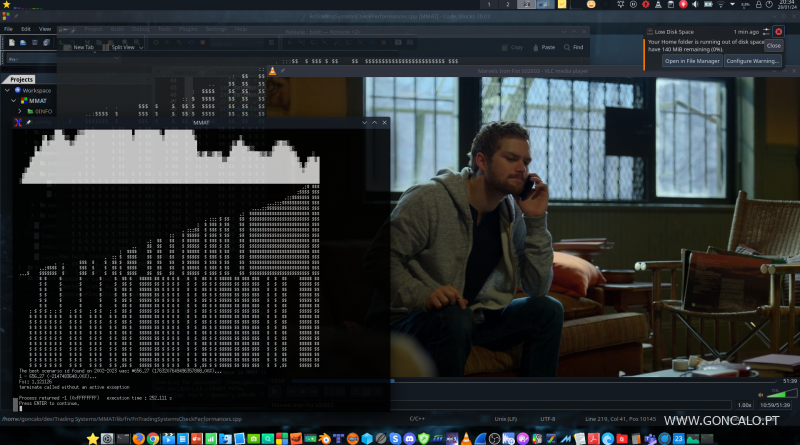Click the power/shutdown icon
This screenshot has height=445, width=800.
tap(769, 5)
